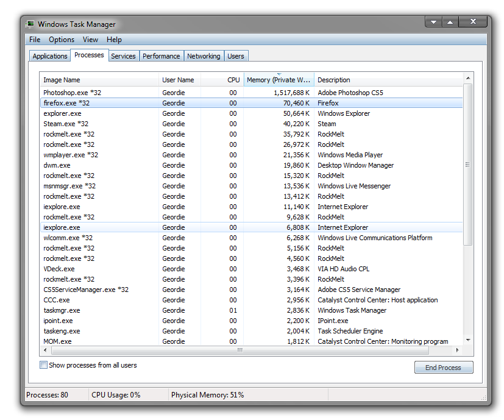Select the MOM.exe process
504x420 pixels.
pos(251,341)
